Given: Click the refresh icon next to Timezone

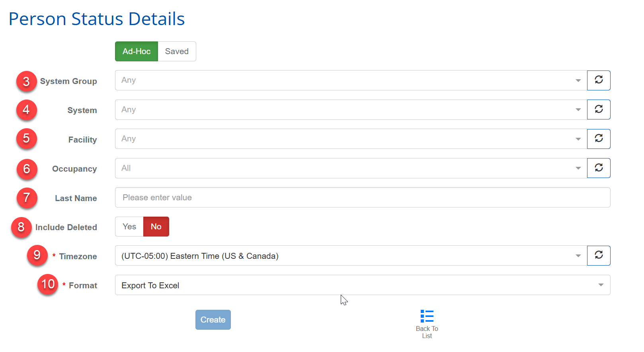Looking at the screenshot, I should [x=599, y=255].
